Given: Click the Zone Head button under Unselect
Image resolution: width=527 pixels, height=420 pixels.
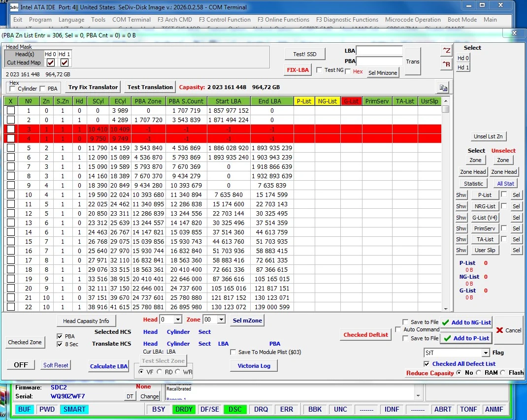Looking at the screenshot, I should 504,172.
